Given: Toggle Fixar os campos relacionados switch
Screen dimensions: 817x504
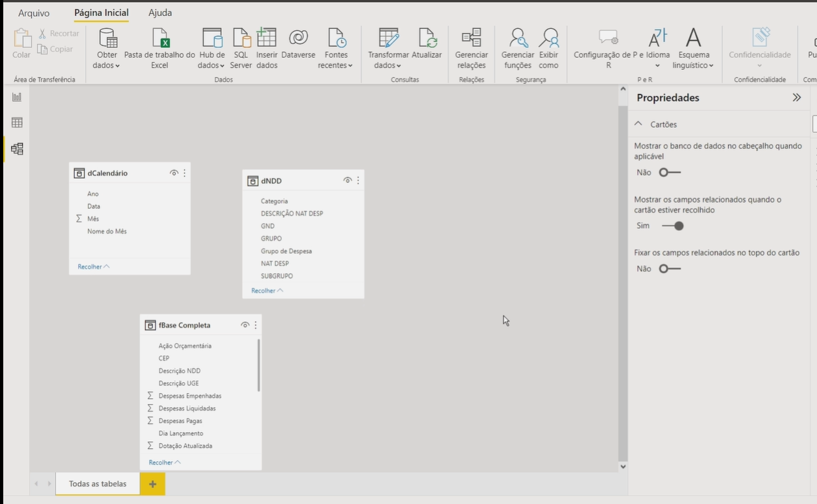Looking at the screenshot, I should (670, 269).
